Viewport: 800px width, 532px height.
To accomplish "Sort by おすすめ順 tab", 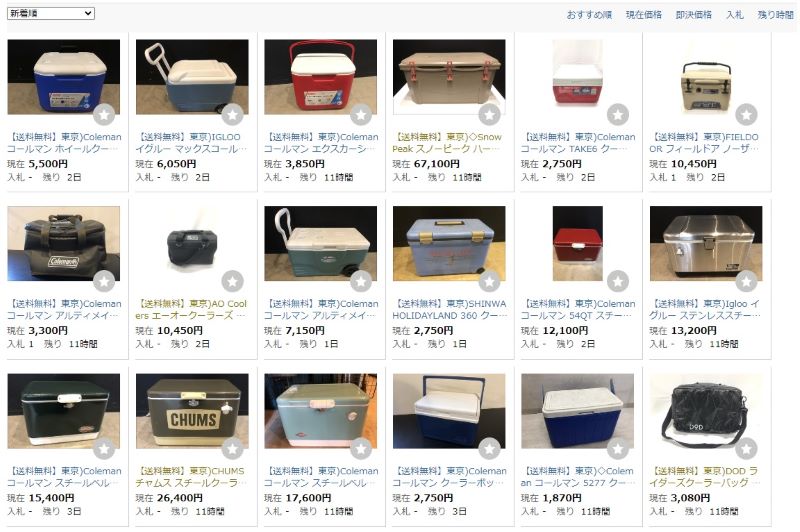I will click(589, 15).
